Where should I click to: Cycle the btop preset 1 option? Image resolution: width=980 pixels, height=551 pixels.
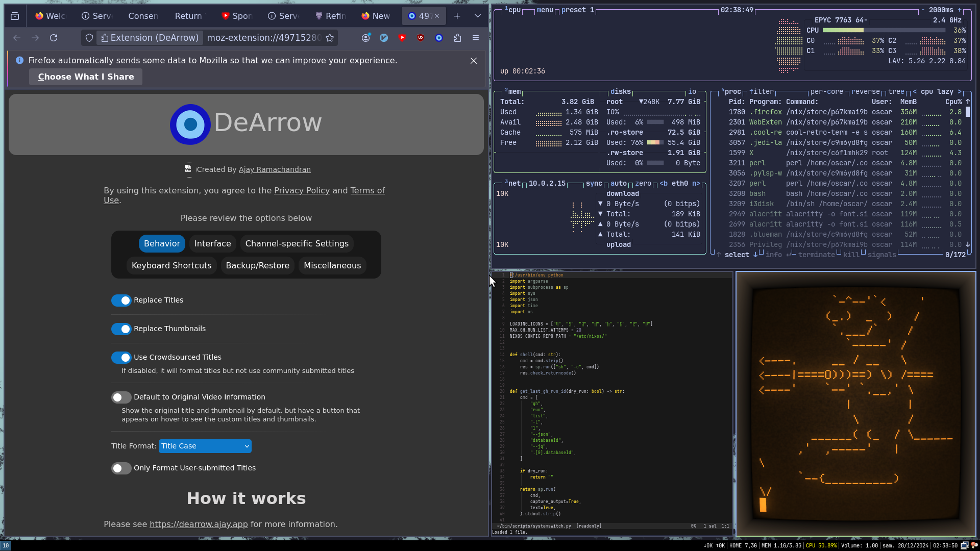coord(578,10)
